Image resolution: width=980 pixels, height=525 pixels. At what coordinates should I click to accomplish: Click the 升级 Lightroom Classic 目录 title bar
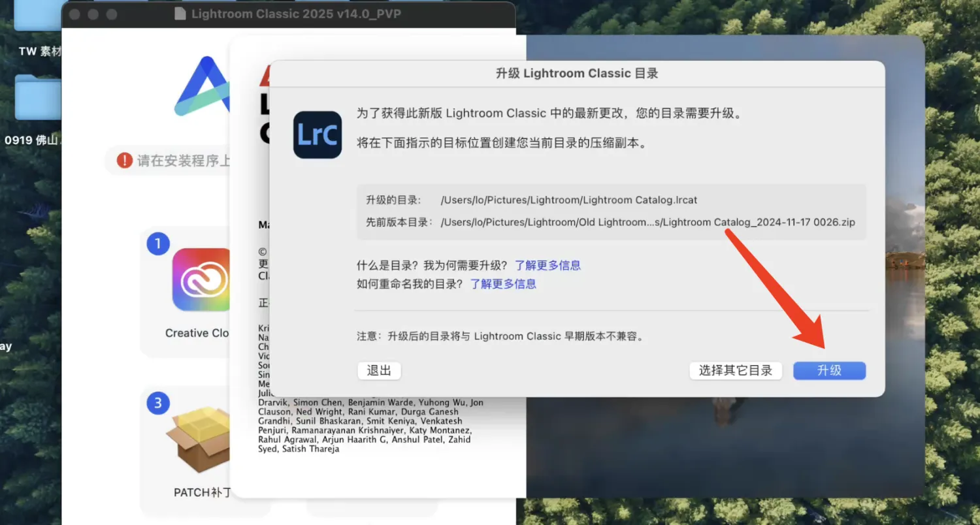click(577, 73)
